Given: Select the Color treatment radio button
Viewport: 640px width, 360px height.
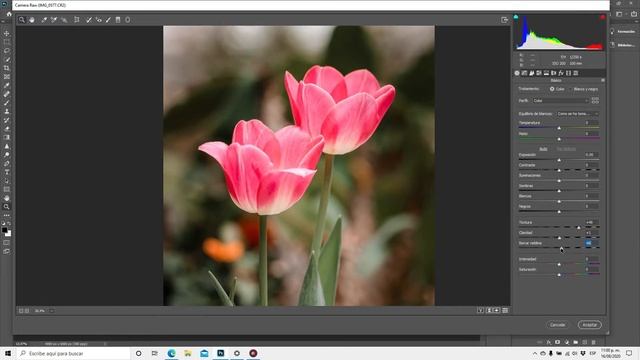Looking at the screenshot, I should [x=552, y=89].
